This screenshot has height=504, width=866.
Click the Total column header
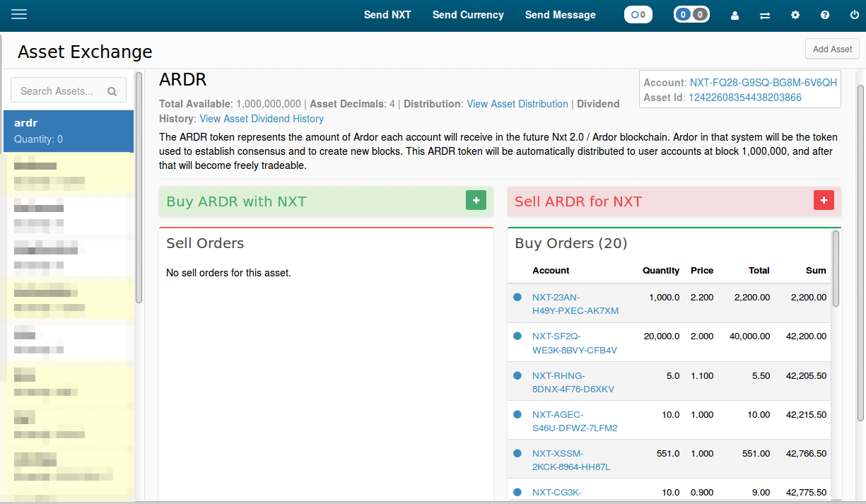[759, 271]
